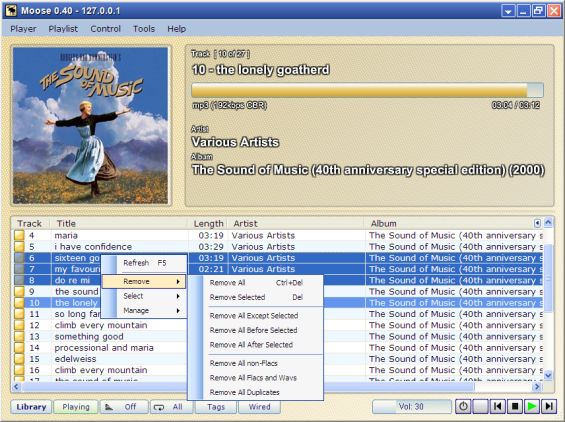This screenshot has height=422, width=565.
Task: Switch to Library view
Action: [x=31, y=407]
